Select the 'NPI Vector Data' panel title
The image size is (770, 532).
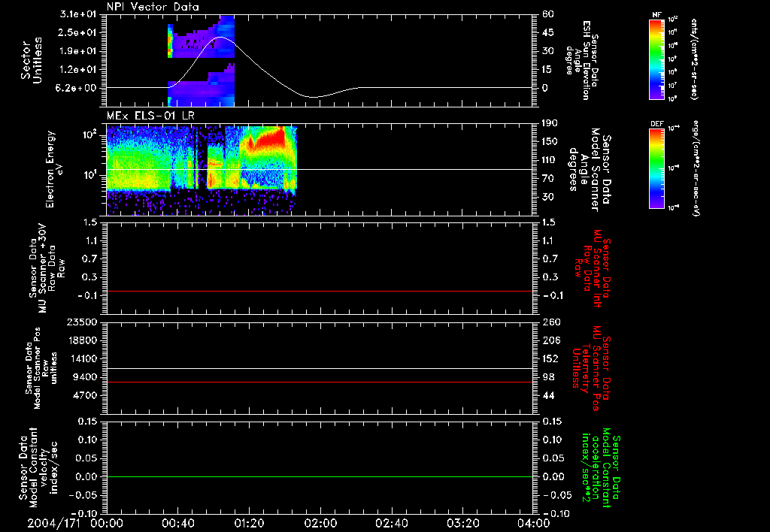pos(153,7)
